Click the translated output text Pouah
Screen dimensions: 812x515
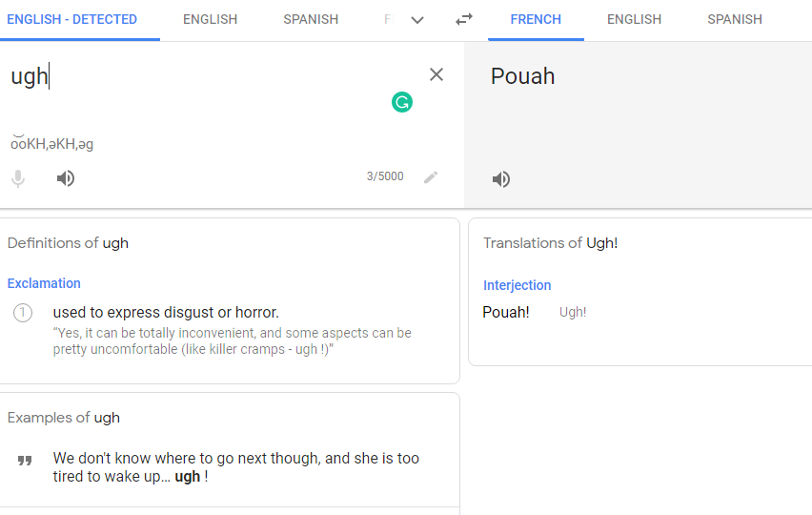pyautogui.click(x=523, y=76)
